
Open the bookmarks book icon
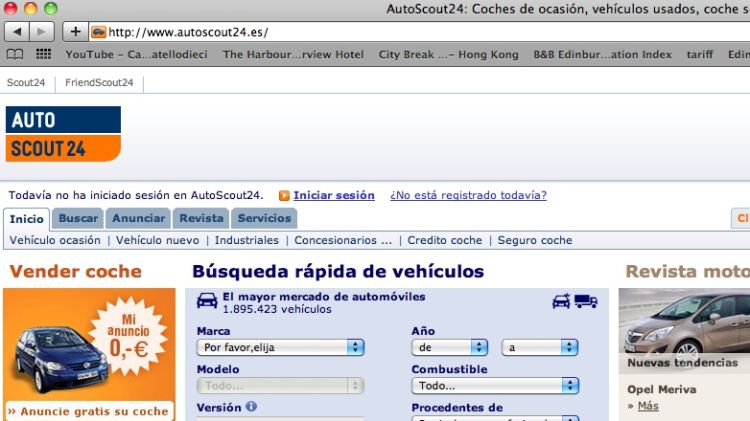pyautogui.click(x=15, y=54)
